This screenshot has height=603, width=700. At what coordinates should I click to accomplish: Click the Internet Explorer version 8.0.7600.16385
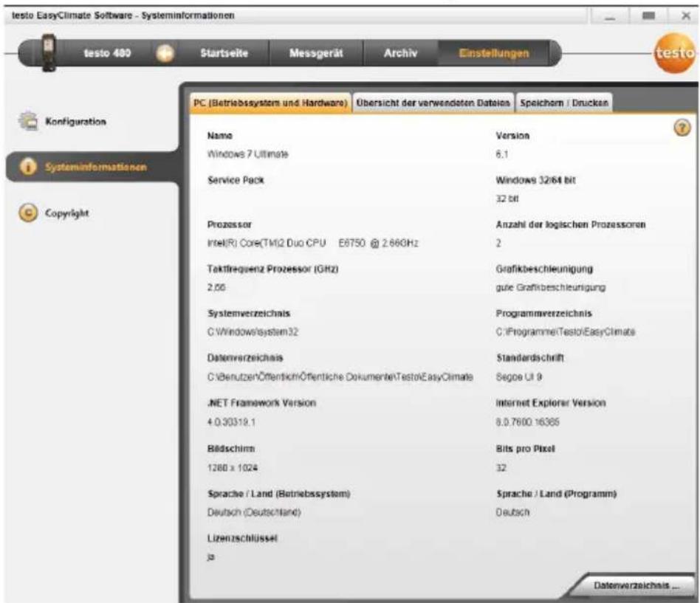[527, 421]
